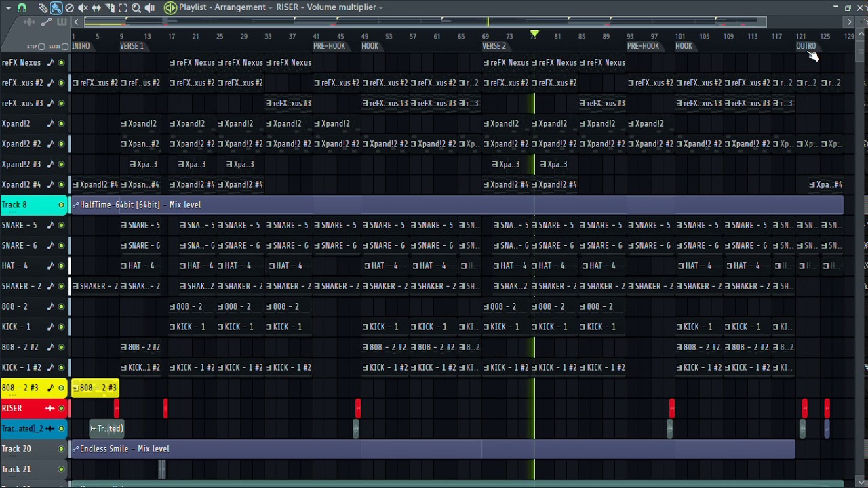Viewport: 868px width, 488px height.
Task: Click the note icon on SHAKER - 2 track
Action: tap(50, 286)
